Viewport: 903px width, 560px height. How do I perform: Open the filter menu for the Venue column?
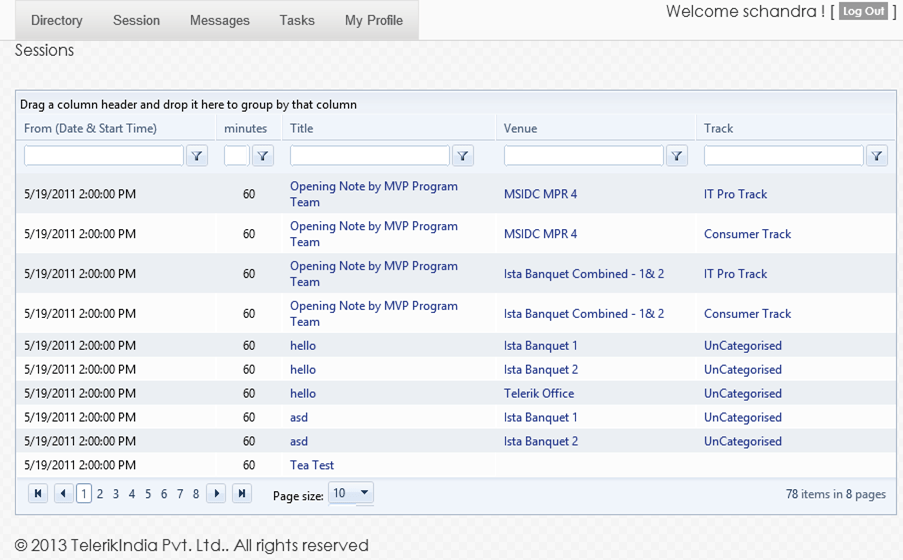point(677,156)
